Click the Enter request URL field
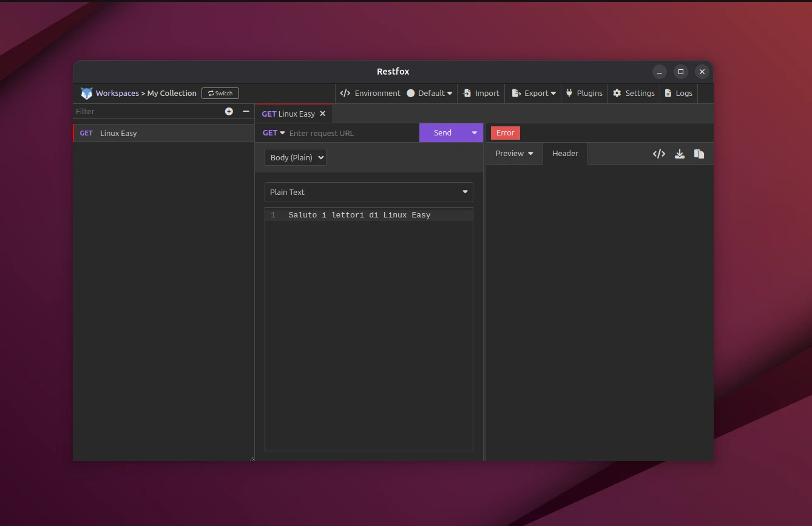The height and width of the screenshot is (526, 812). pos(352,134)
